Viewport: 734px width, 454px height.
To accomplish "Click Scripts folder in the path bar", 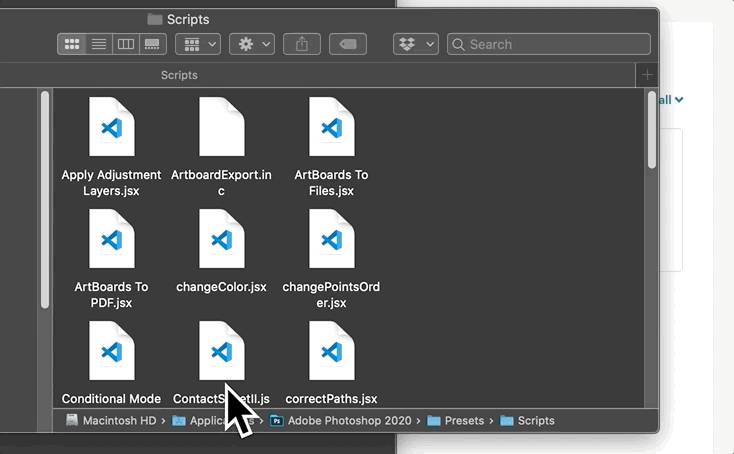I will pyautogui.click(x=528, y=420).
